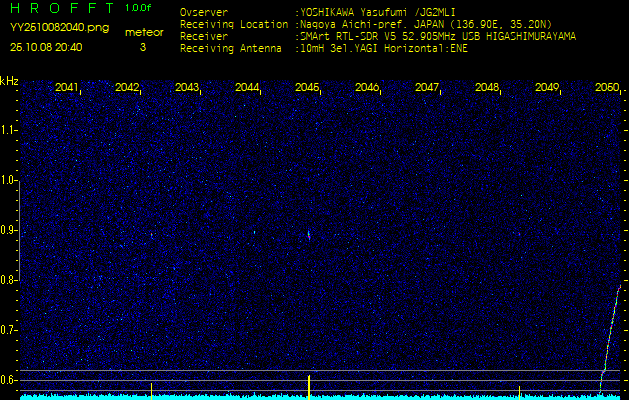Click the diagonal colored trace at right edge

(611, 330)
